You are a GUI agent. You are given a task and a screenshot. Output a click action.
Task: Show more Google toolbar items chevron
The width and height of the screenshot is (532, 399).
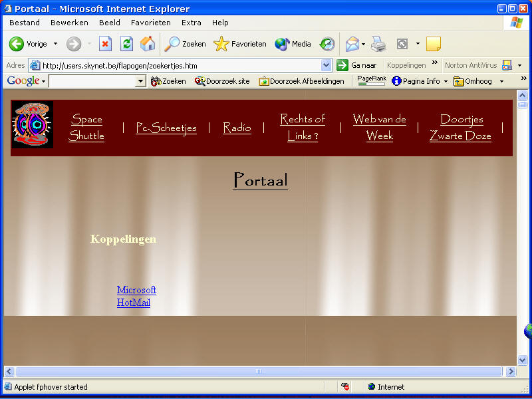[523, 78]
